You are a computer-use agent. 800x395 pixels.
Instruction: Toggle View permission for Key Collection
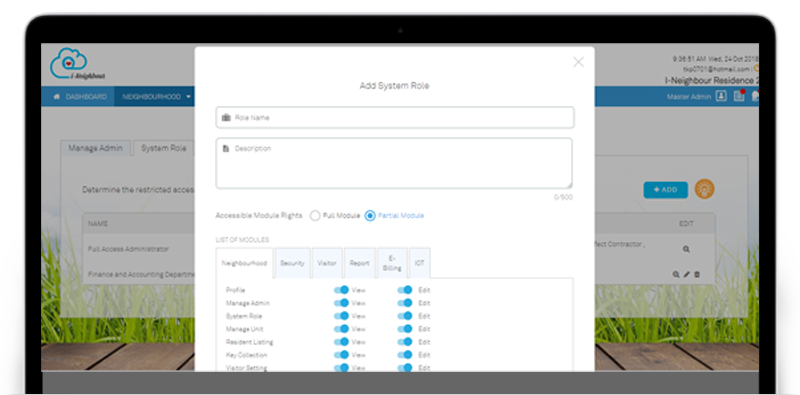click(341, 355)
